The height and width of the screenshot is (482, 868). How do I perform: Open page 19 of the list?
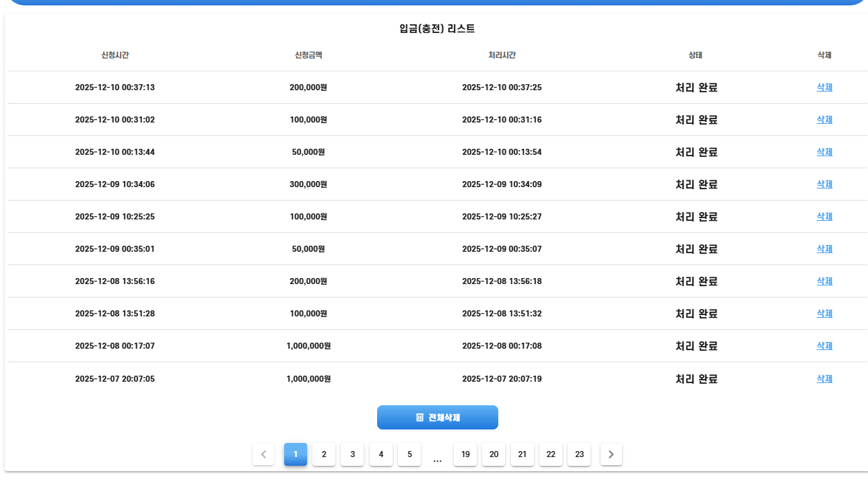pyautogui.click(x=465, y=454)
